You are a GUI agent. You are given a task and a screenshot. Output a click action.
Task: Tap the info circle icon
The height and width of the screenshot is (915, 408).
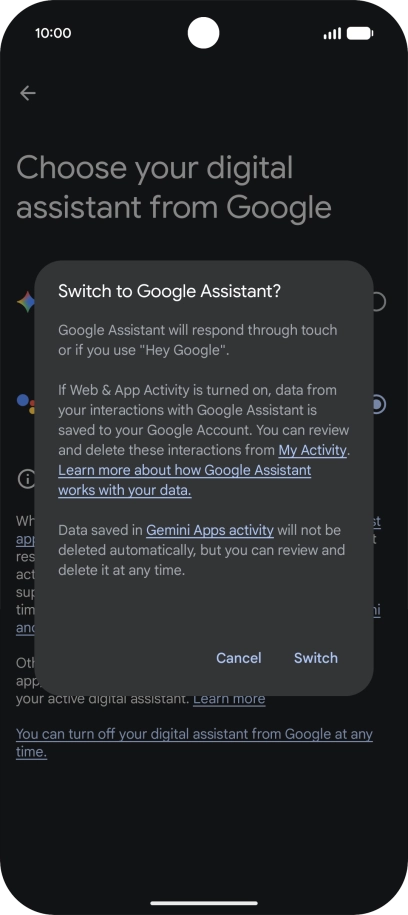26,479
